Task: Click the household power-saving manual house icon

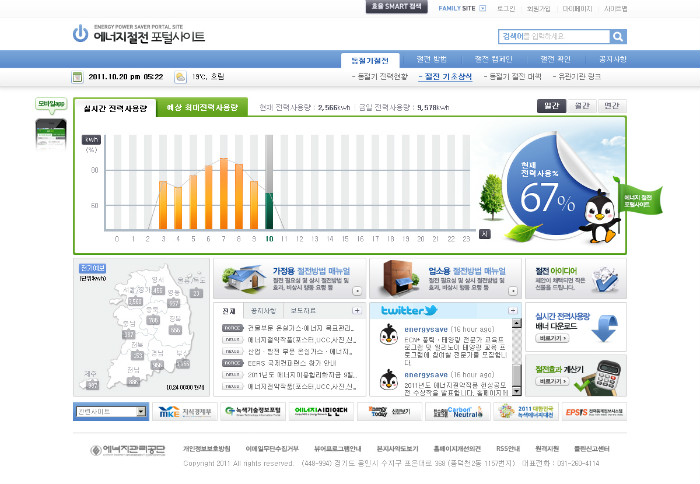Action: point(244,279)
